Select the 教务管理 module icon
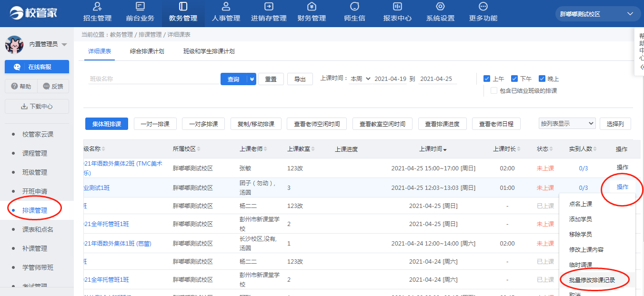This screenshot has width=644, height=296. [183, 7]
